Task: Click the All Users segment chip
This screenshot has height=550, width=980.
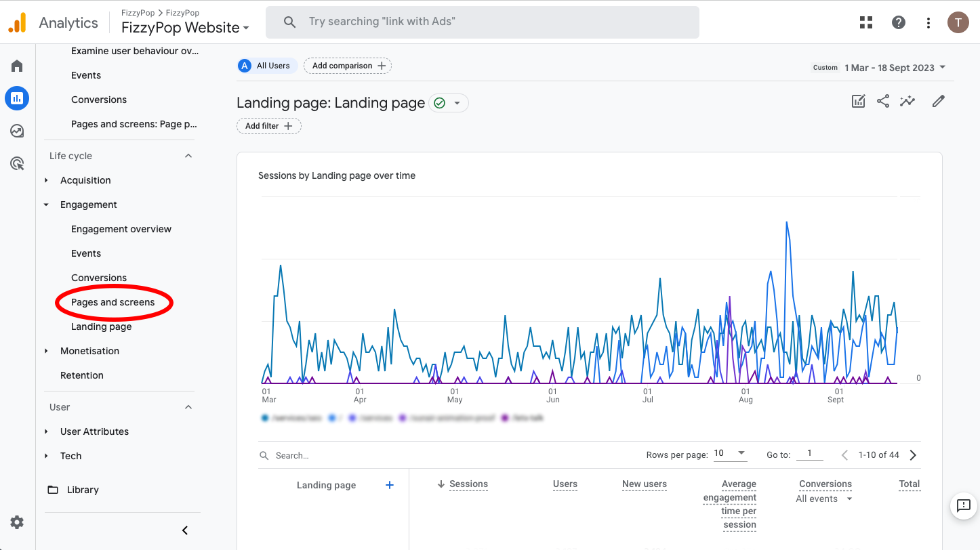Action: coord(266,66)
